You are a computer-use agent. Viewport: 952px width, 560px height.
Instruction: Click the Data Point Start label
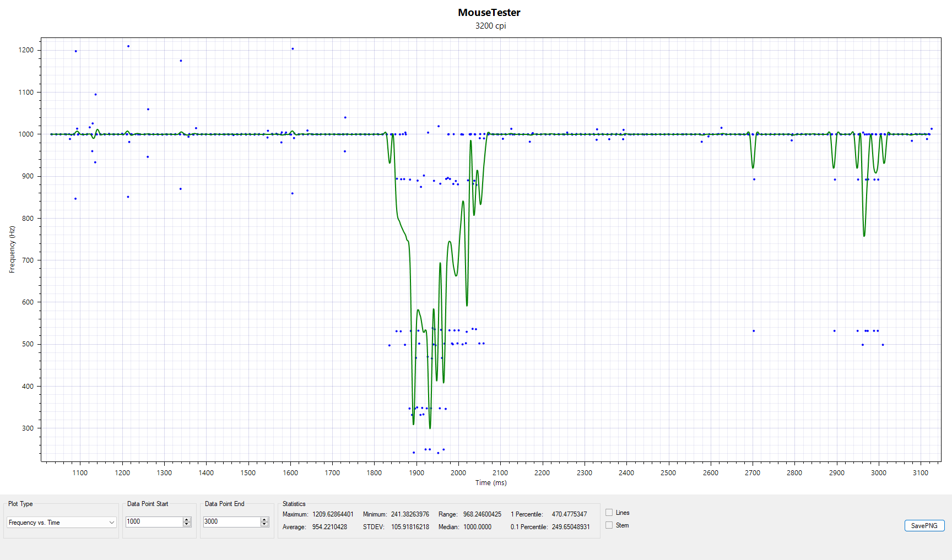(148, 504)
